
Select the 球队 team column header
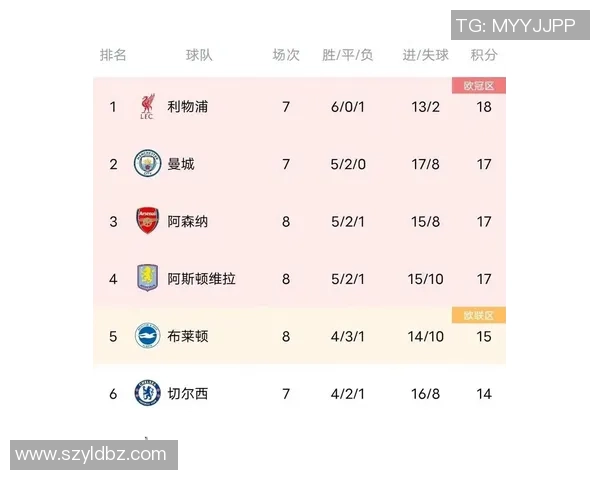pos(199,55)
